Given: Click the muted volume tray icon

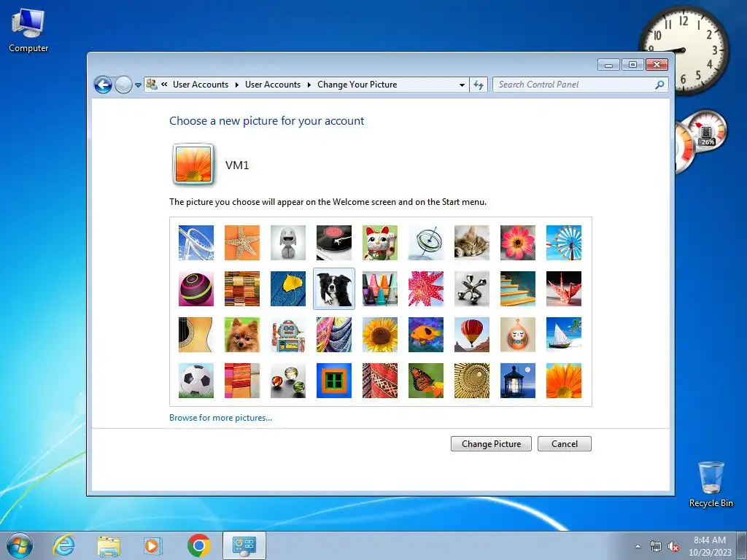Looking at the screenshot, I should coord(673,547).
